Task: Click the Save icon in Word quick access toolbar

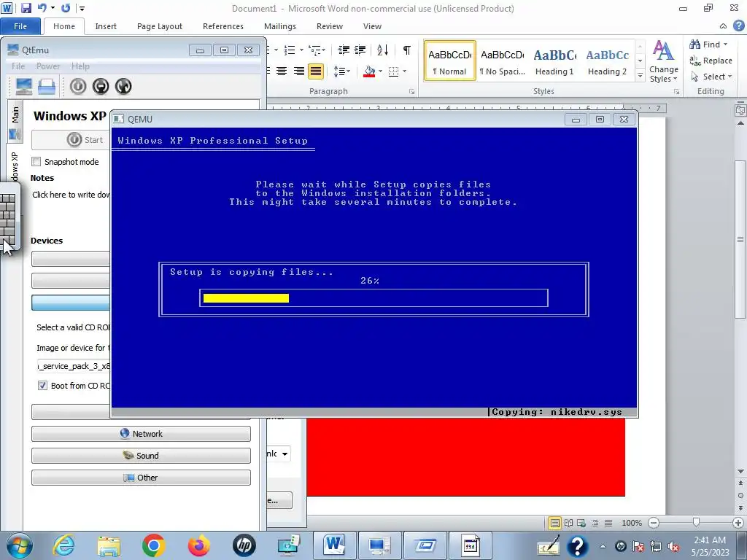Action: point(26,8)
